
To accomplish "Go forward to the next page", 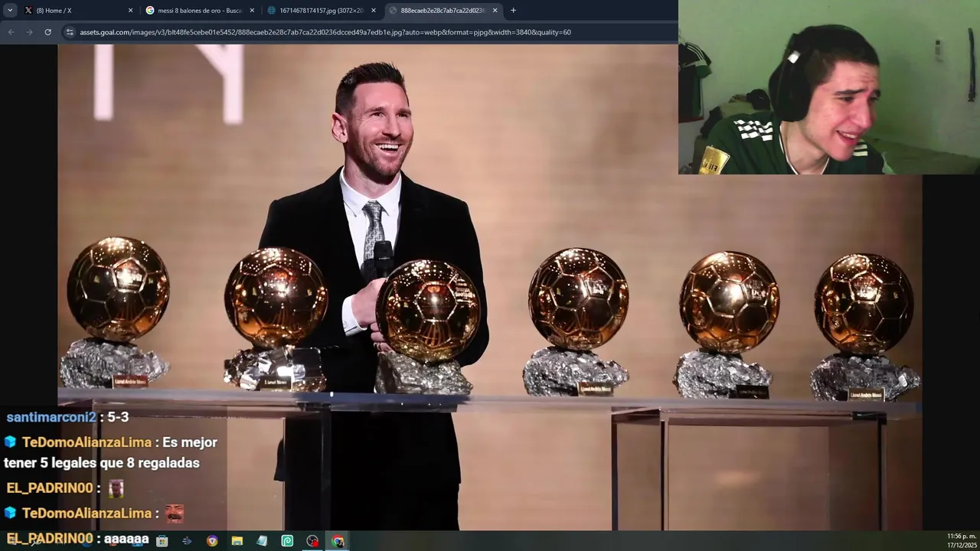I will 29,32.
